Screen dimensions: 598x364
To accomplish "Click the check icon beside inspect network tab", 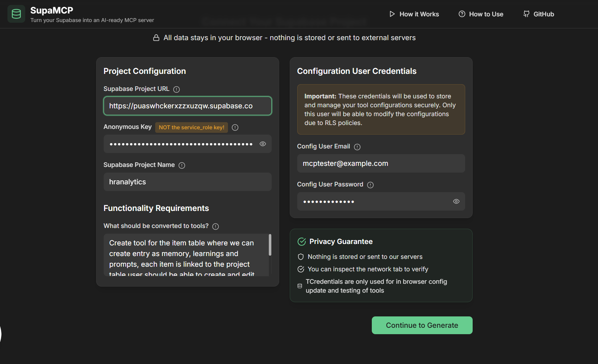I will pos(301,269).
